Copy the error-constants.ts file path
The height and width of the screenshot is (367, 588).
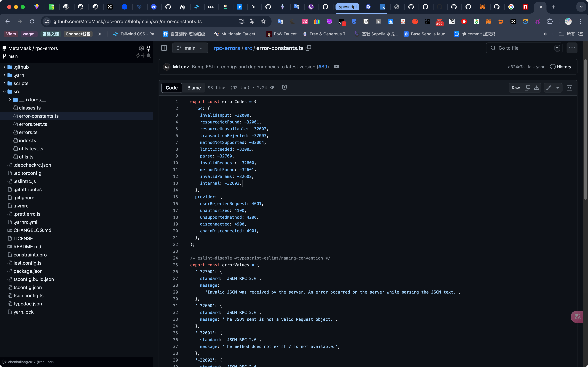click(308, 48)
